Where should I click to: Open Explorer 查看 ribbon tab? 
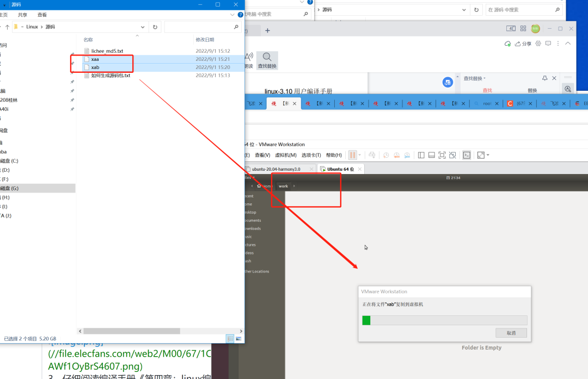(42, 15)
